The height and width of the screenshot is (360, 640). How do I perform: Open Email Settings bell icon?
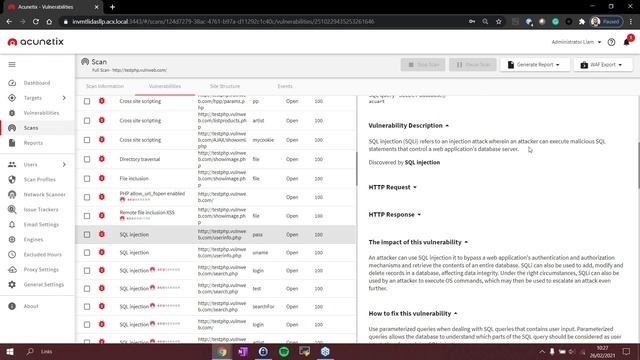coord(12,224)
